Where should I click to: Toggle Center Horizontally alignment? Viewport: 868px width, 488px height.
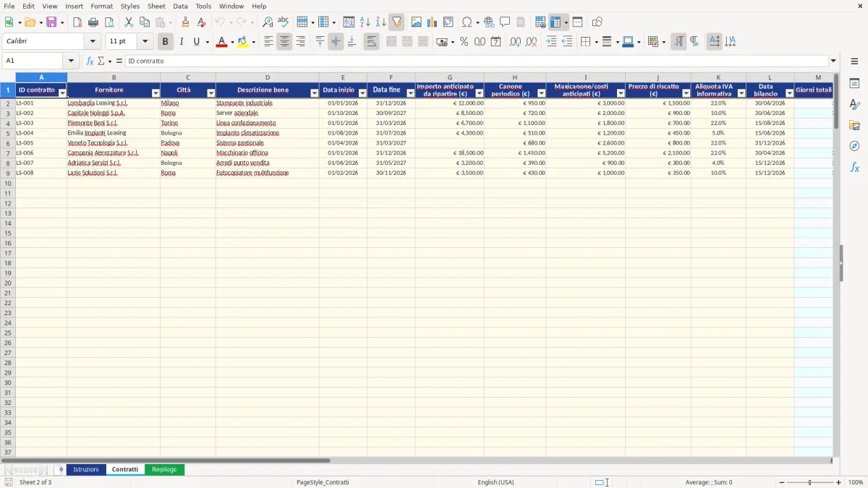[x=284, y=42]
